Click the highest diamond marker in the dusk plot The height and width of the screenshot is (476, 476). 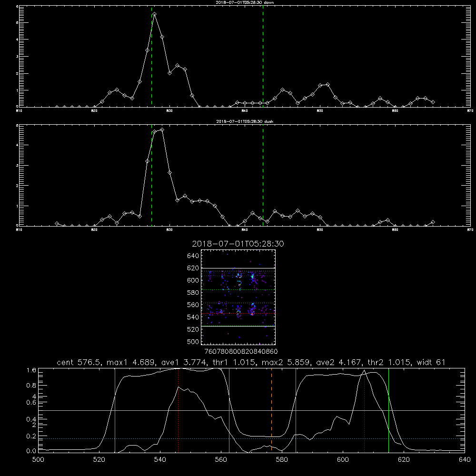pyautogui.click(x=162, y=129)
